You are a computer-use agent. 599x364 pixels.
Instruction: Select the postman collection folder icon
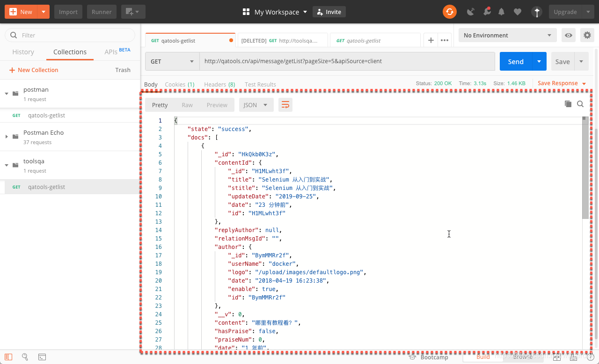[x=15, y=94]
